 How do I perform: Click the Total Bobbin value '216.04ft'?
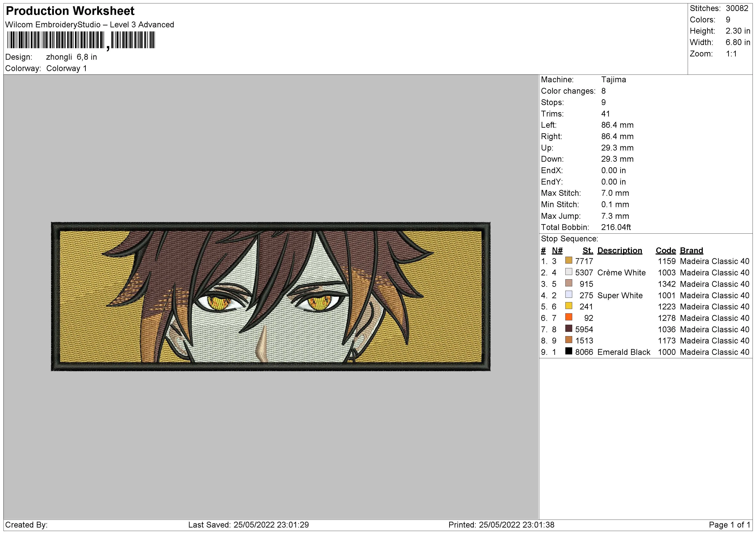point(616,227)
